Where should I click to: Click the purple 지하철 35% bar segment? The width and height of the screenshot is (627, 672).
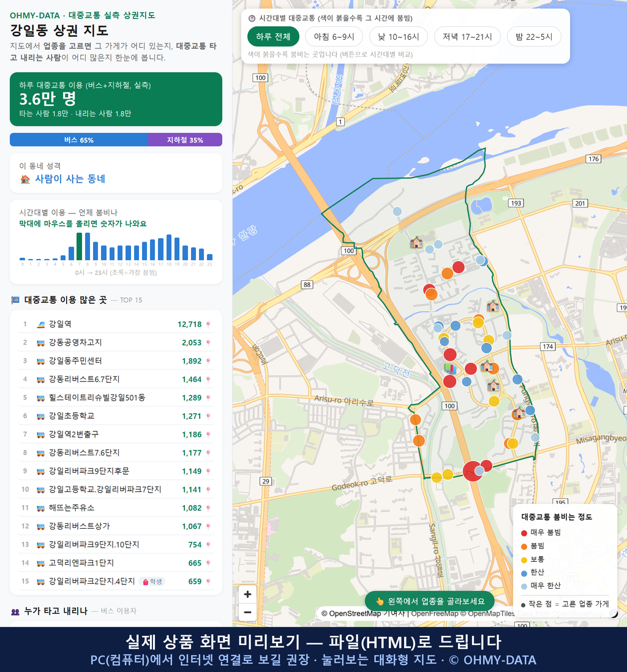click(x=186, y=140)
